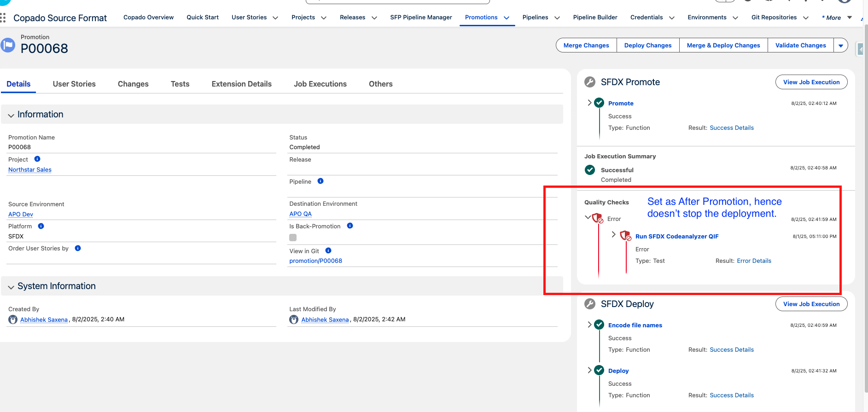Click the Project field info icon
The image size is (868, 412).
click(x=37, y=159)
